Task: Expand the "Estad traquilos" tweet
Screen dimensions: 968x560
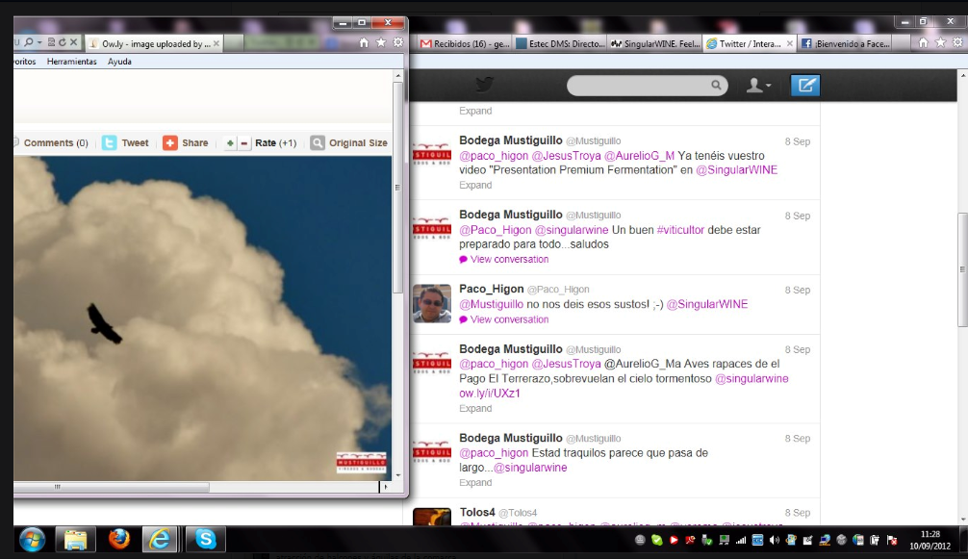Action: coord(475,482)
